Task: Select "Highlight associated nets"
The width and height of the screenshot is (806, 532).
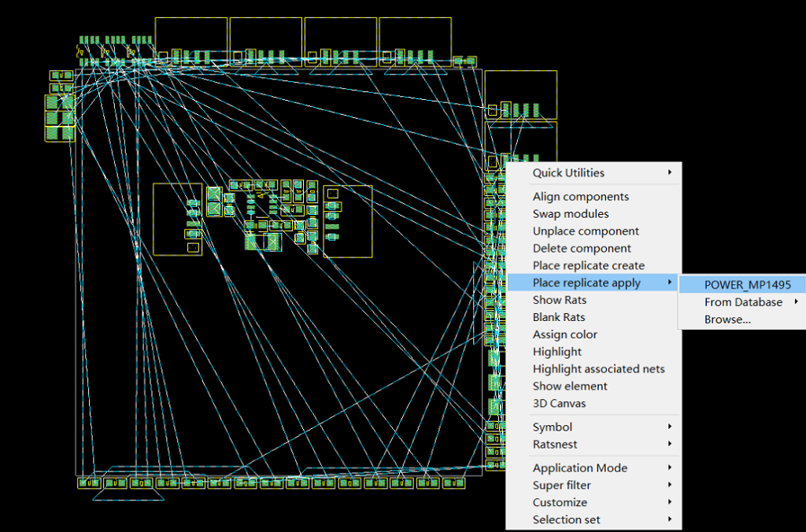Action: [x=599, y=368]
